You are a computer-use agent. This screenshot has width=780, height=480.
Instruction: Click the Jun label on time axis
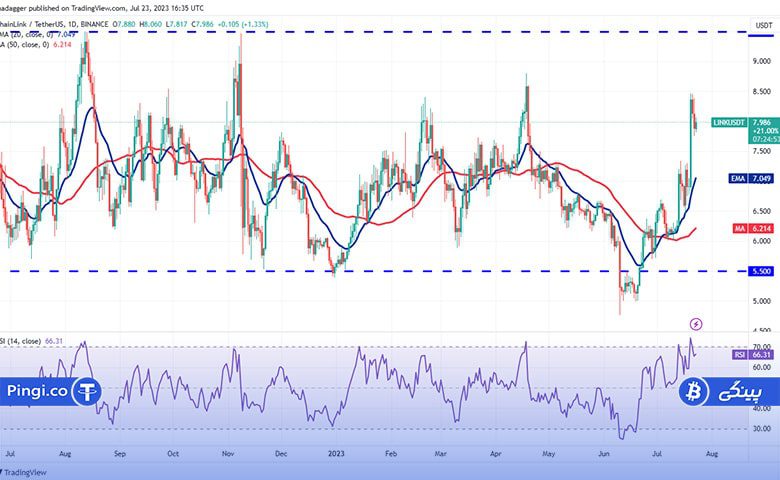[603, 454]
